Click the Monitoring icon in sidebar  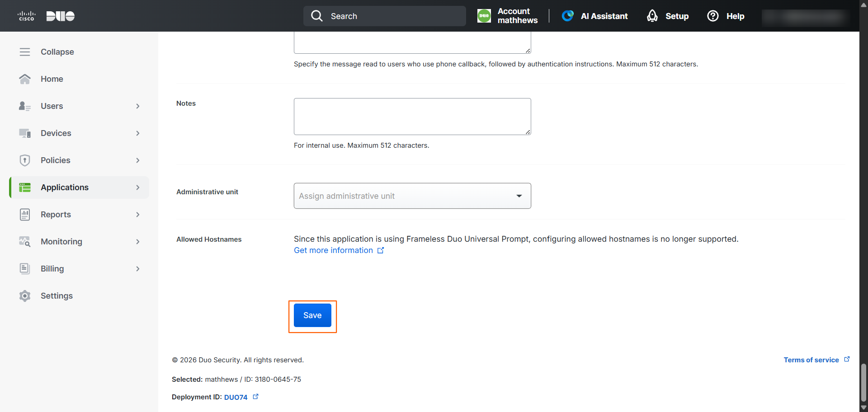(25, 242)
